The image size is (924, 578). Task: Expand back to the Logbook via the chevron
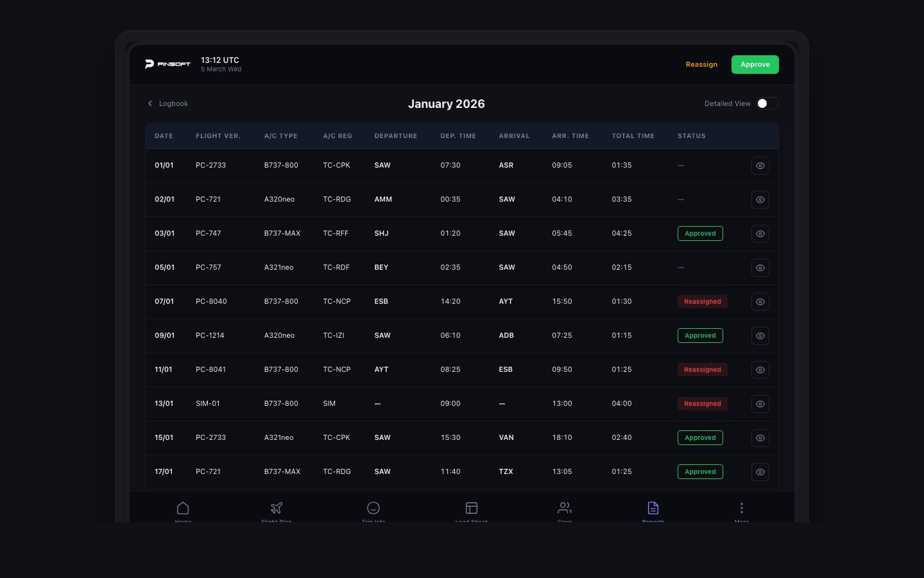(x=150, y=103)
